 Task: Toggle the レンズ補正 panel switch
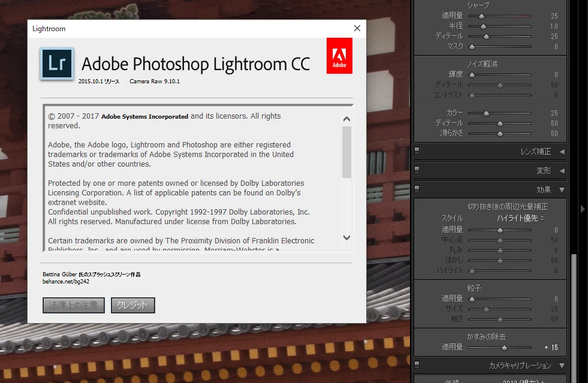417,151
